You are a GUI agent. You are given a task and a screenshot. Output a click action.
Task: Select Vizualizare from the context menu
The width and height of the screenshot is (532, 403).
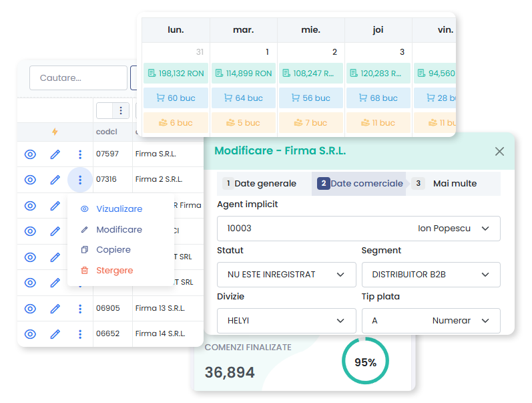point(119,209)
